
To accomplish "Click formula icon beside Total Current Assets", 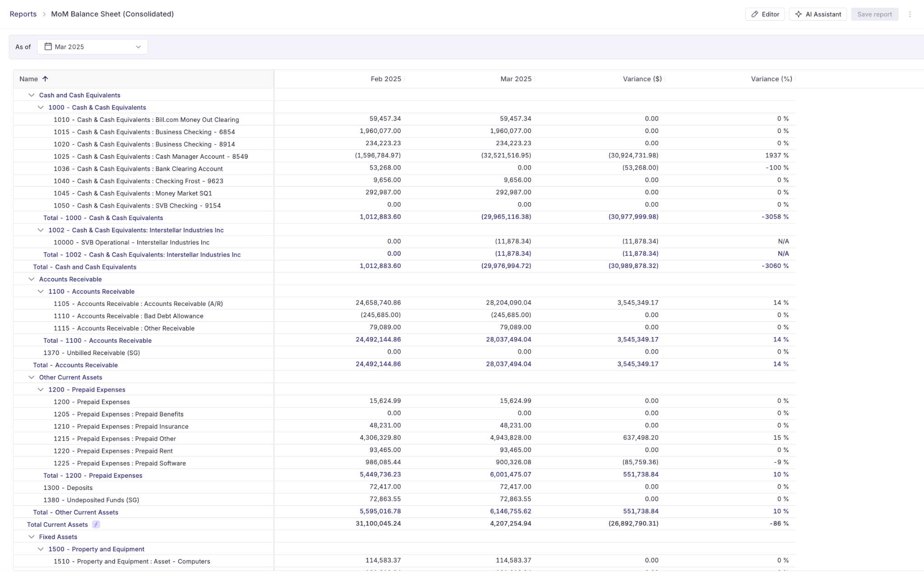I will 96,524.
